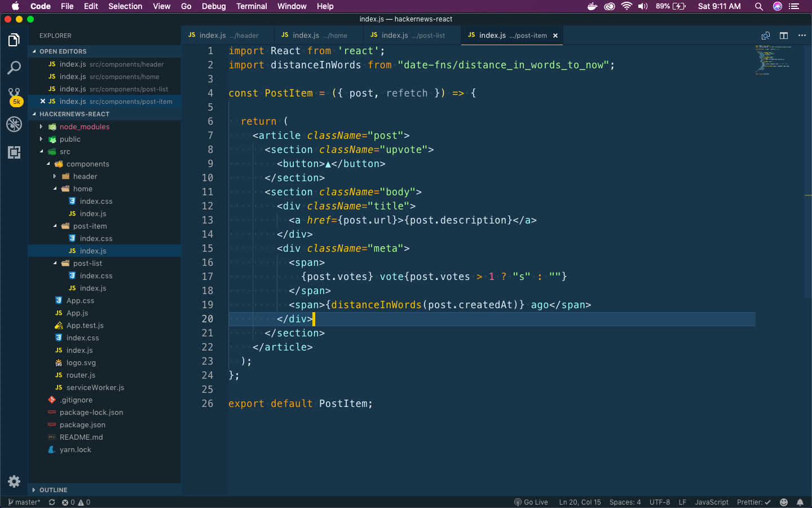The height and width of the screenshot is (508, 812).
Task: Click line number 26 in gutter
Action: (208, 404)
